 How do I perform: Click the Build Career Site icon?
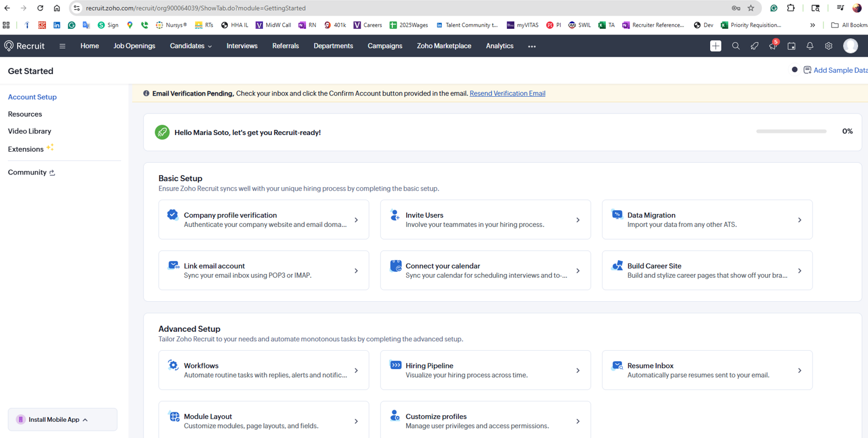617,265
